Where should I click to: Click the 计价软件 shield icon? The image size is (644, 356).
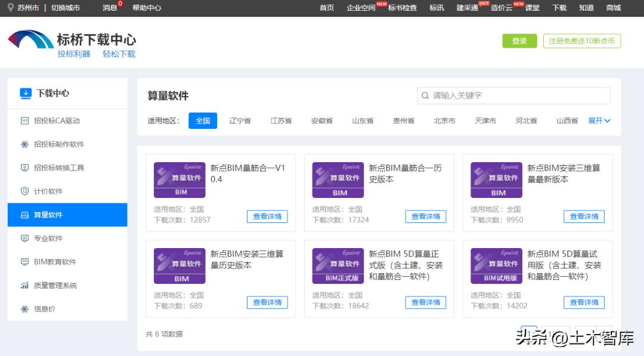(24, 191)
